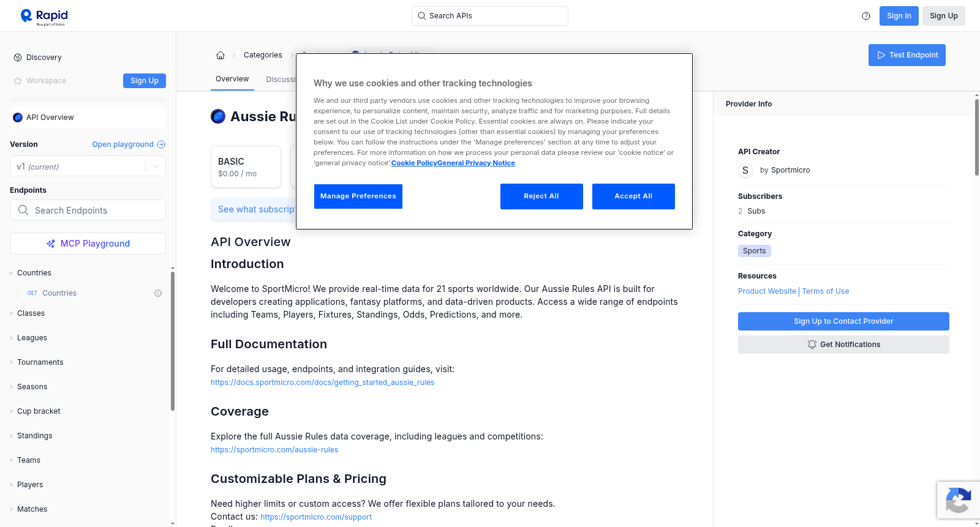Image resolution: width=980 pixels, height=527 pixels.
Task: Focus the Search Endpoints field
Action: tap(88, 210)
